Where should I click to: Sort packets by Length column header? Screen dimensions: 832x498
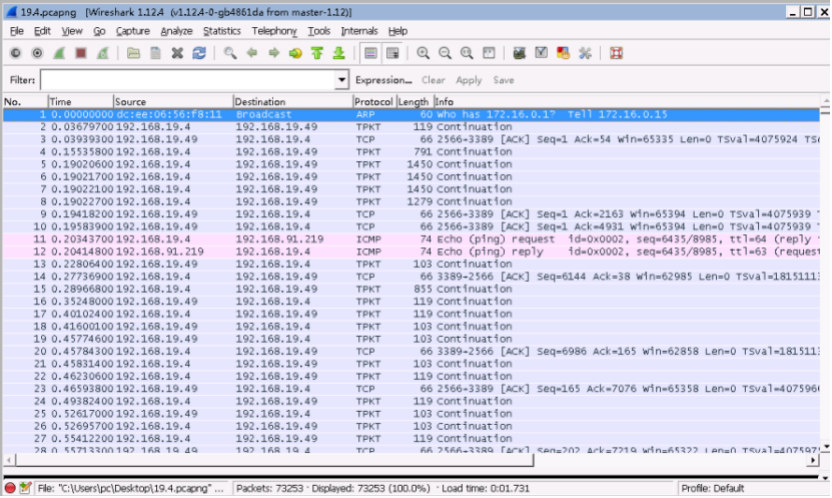pyautogui.click(x=414, y=101)
